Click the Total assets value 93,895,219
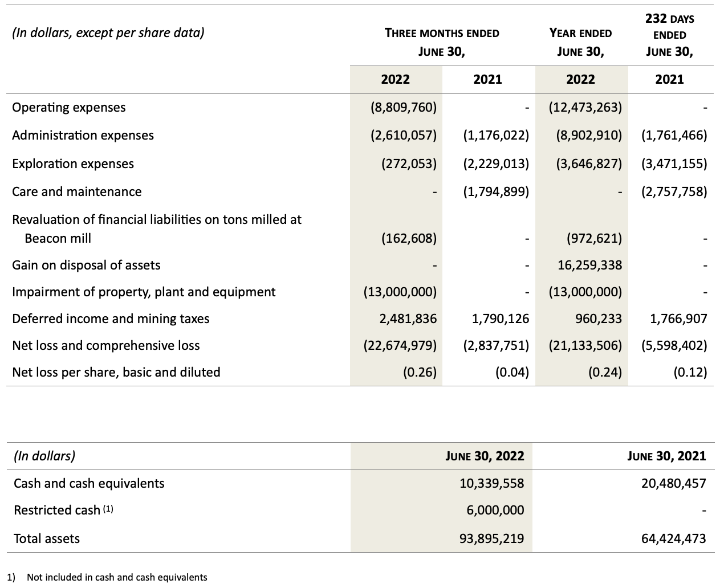 [491, 538]
